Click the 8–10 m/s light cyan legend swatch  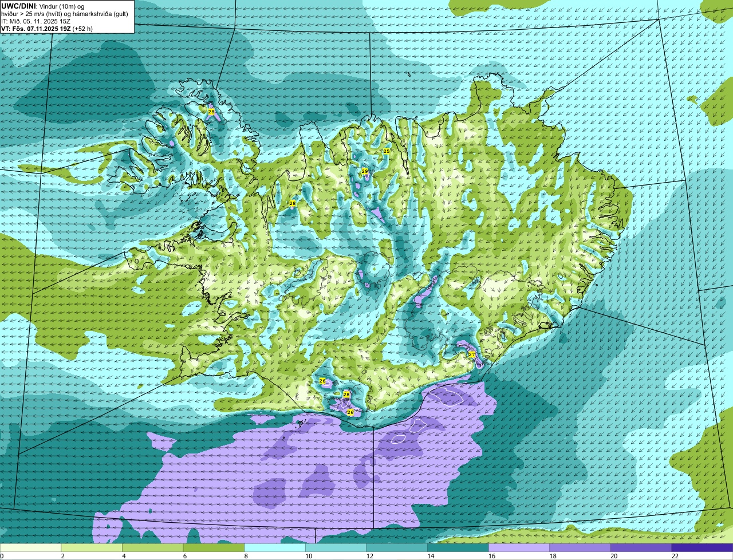point(275,547)
